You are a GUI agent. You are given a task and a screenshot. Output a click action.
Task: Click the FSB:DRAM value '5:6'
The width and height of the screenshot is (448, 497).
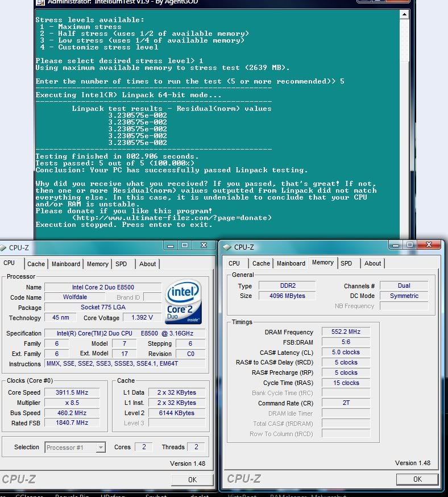[346, 342]
